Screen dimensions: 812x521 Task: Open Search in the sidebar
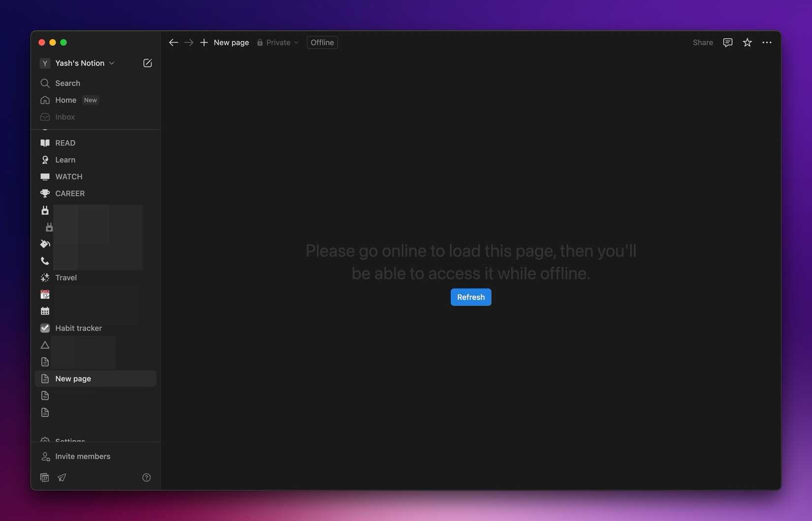[95, 83]
